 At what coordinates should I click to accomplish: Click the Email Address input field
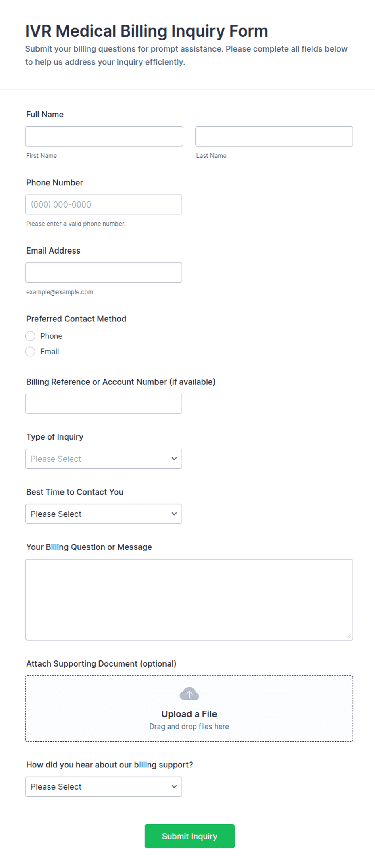pyautogui.click(x=104, y=273)
